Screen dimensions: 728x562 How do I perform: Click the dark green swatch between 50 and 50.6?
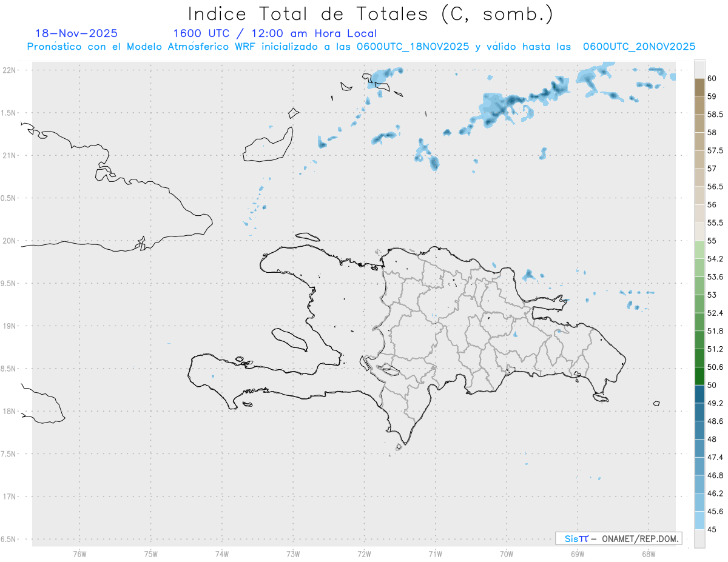click(699, 376)
